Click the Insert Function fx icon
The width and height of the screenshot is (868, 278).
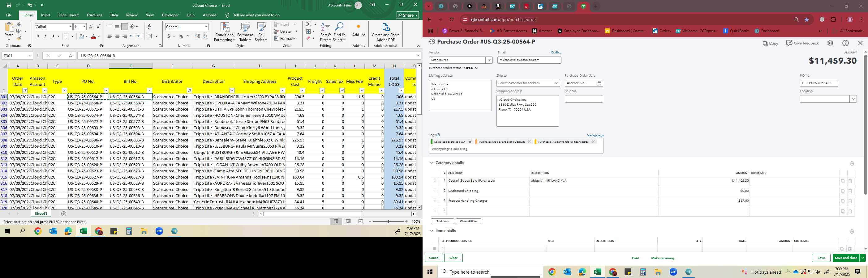pos(71,56)
